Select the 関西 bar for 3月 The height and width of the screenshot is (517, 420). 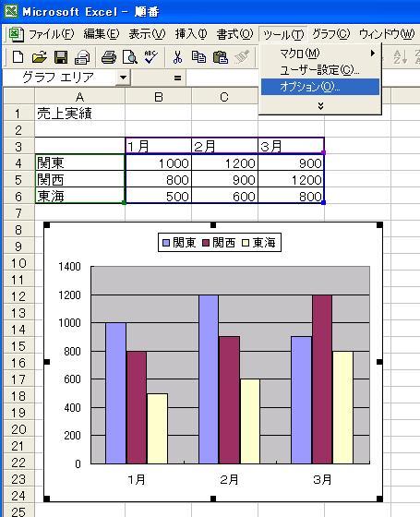(322, 379)
